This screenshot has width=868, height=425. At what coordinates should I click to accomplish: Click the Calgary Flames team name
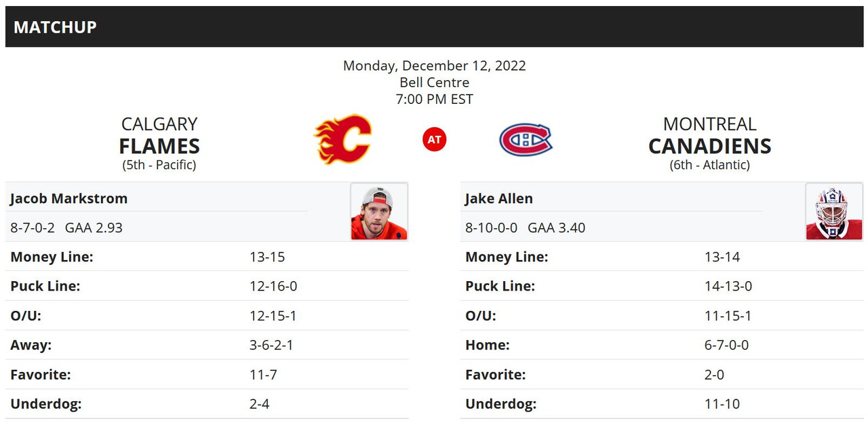coord(159,136)
